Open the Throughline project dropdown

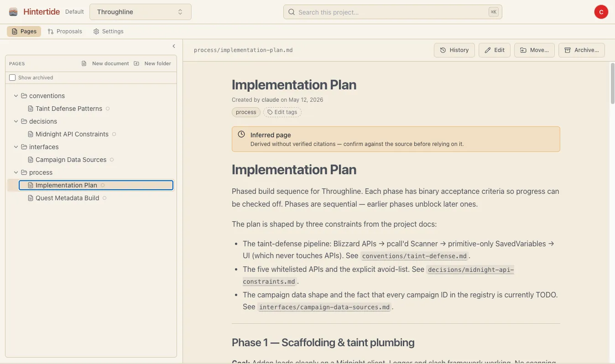(x=141, y=12)
